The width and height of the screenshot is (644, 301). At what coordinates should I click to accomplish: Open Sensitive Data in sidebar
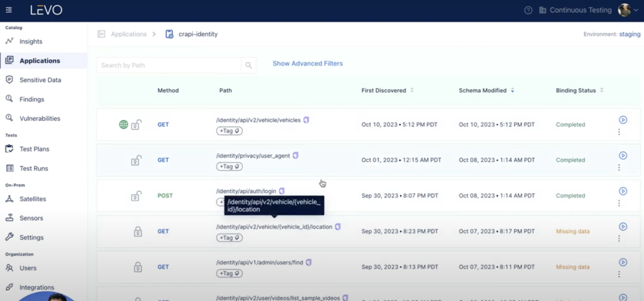[x=40, y=80]
